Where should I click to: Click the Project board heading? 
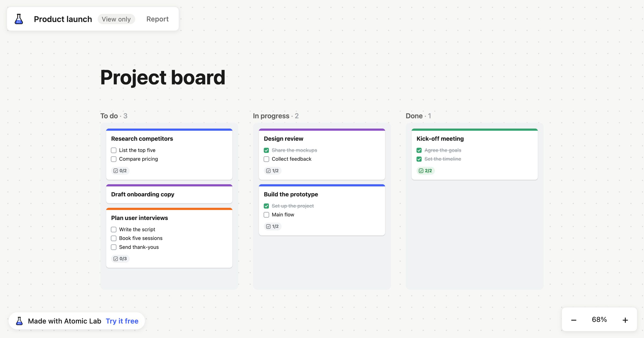tap(163, 78)
